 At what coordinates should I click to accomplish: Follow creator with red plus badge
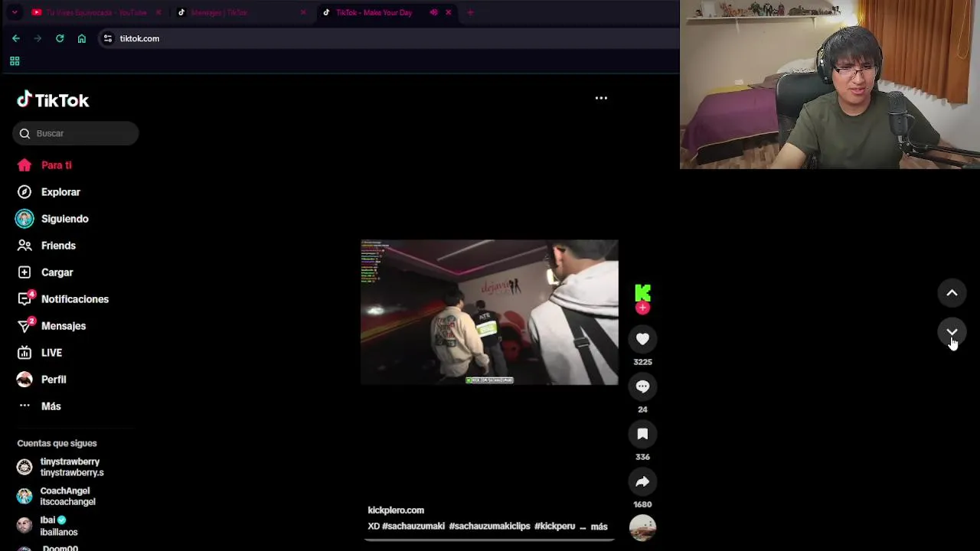click(x=642, y=308)
